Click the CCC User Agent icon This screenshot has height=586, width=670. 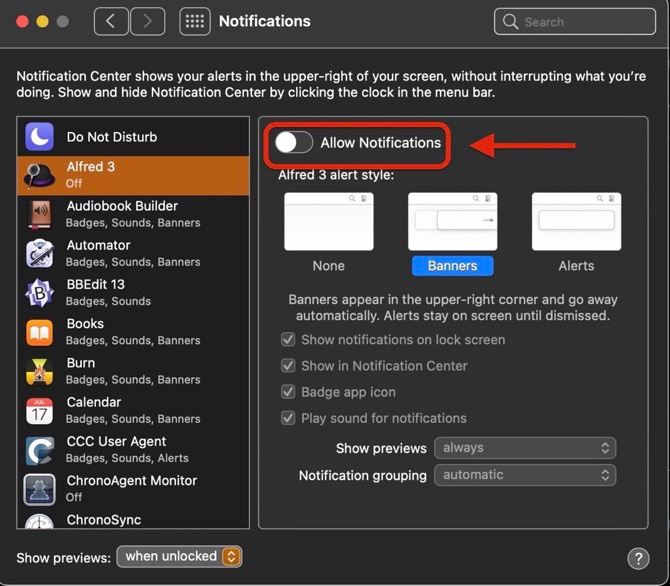pos(39,450)
